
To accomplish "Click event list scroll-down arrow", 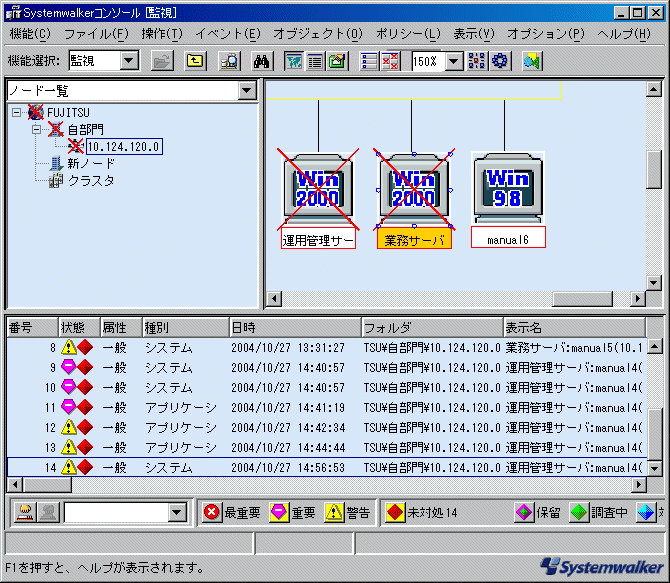I will (x=655, y=468).
